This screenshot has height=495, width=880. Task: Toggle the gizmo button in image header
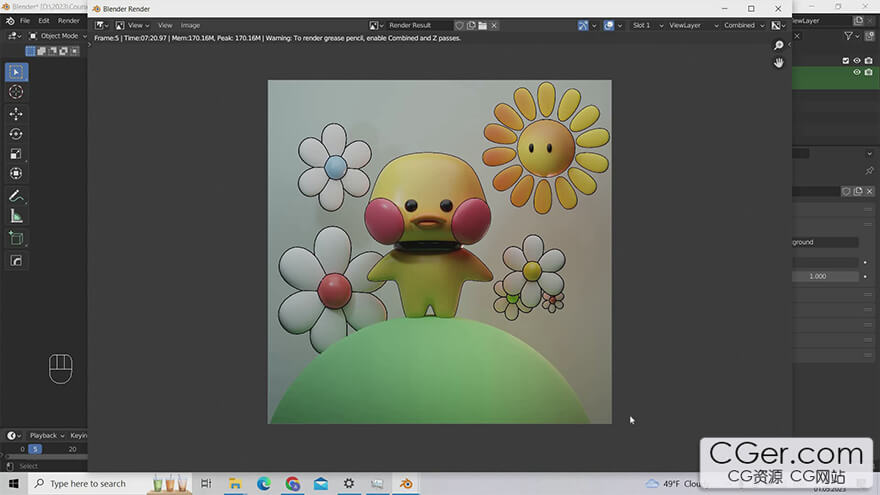tap(583, 25)
